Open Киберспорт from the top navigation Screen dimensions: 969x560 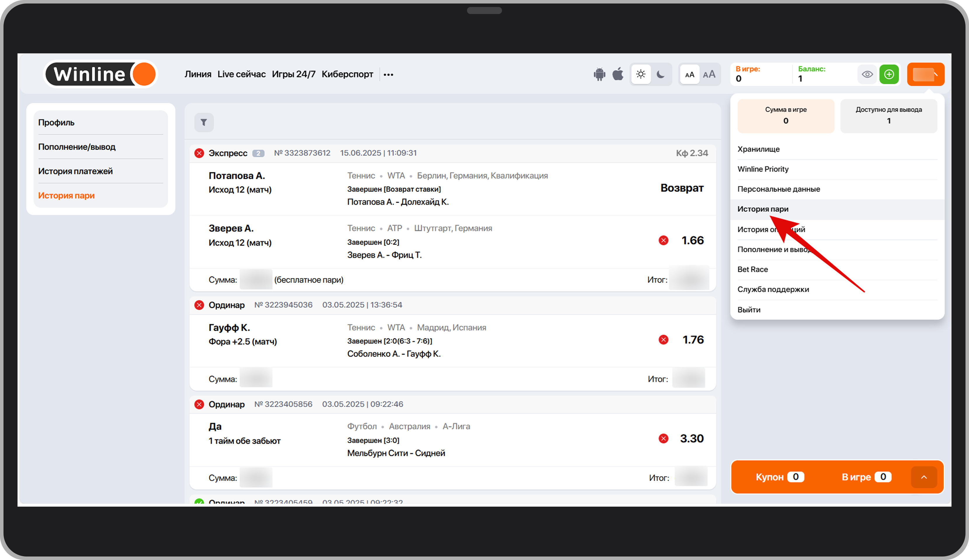pos(347,74)
